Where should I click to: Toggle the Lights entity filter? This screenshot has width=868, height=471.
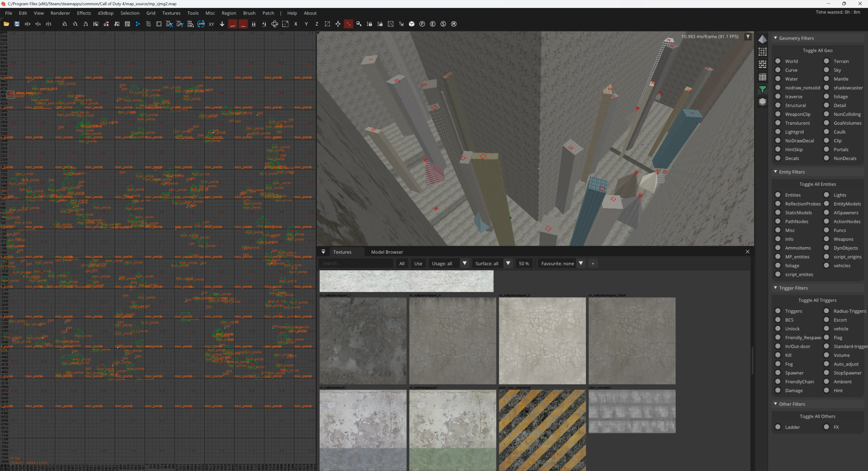[x=827, y=195]
